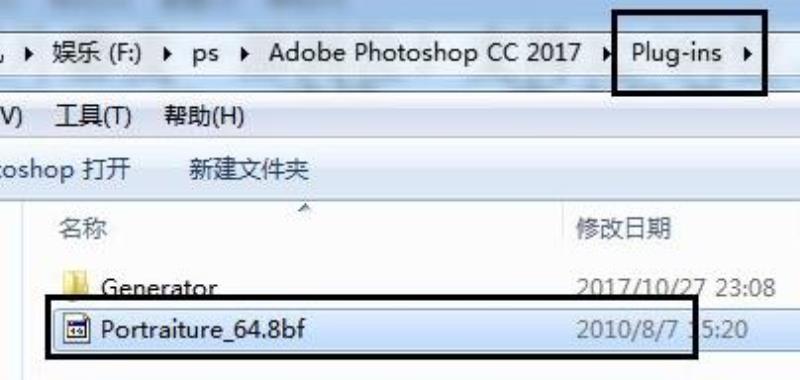800x380 pixels.
Task: Sort by the 修改日期 column header
Action: pos(623,228)
